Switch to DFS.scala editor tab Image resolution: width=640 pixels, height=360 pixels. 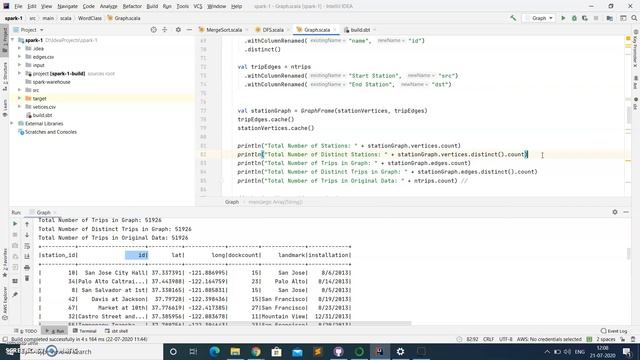coord(273,30)
